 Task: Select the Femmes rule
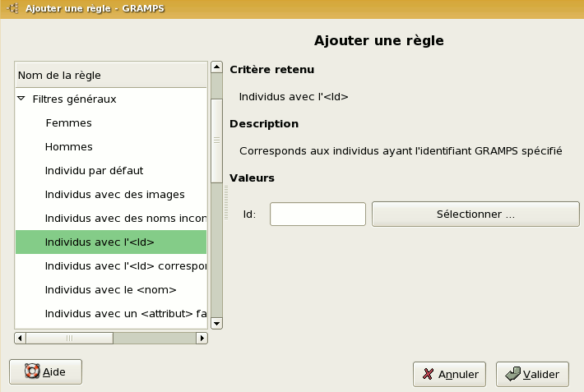coord(68,123)
